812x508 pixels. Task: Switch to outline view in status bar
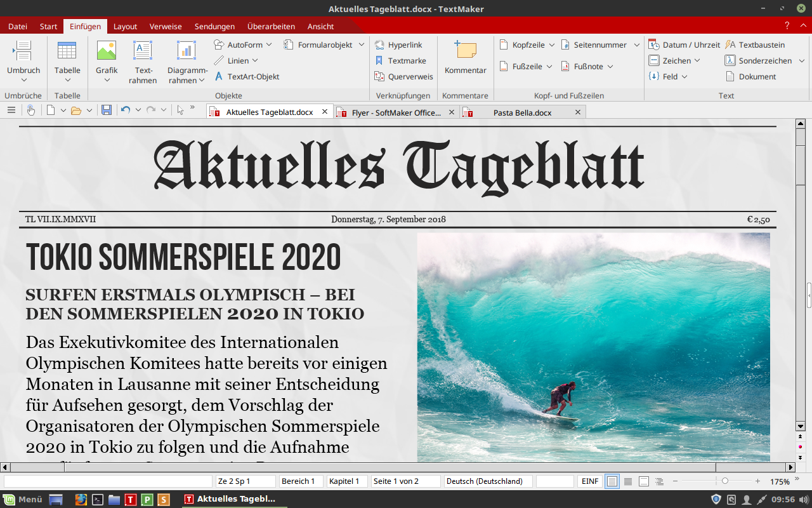point(660,481)
